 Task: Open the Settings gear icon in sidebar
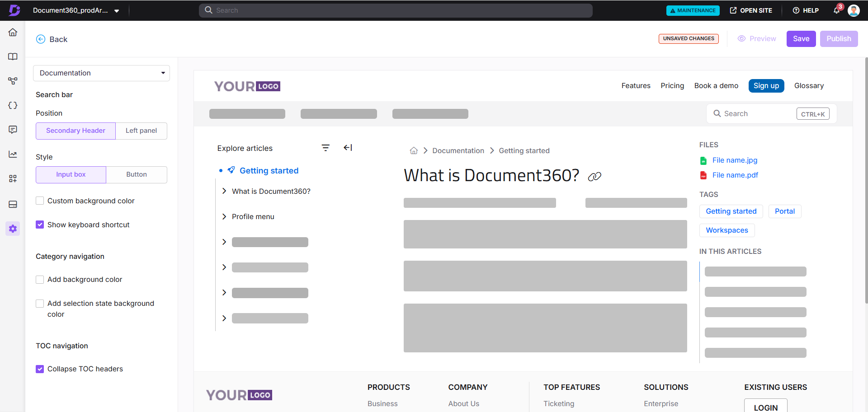tap(13, 229)
